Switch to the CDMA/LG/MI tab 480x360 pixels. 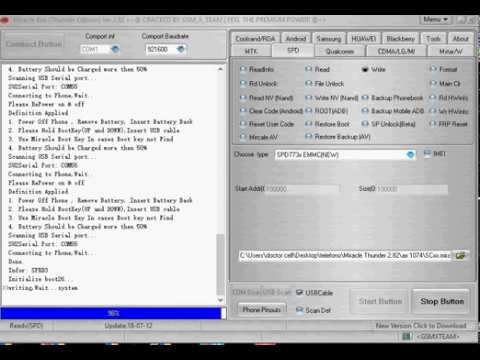click(x=396, y=51)
